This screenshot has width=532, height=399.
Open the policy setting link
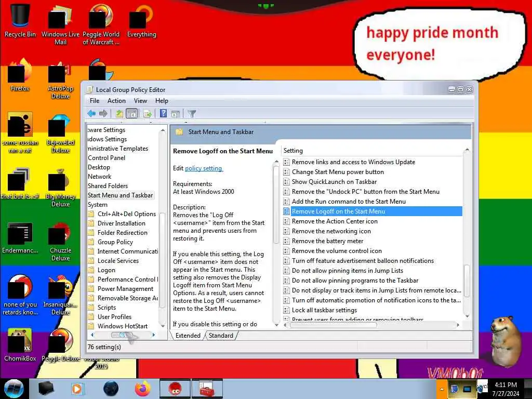204,168
